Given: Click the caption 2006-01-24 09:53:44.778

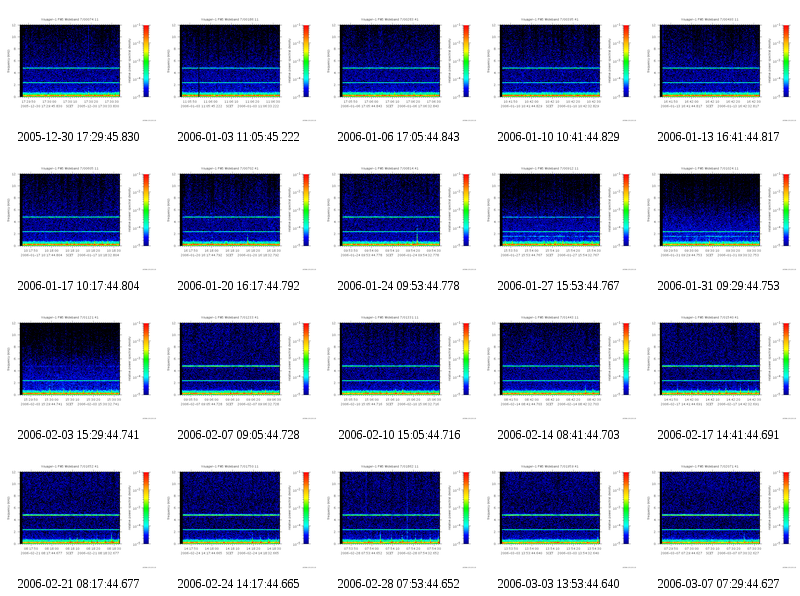Looking at the screenshot, I should click(398, 286).
